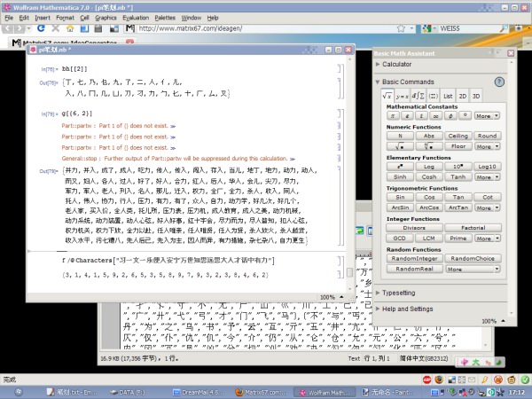Click the Round button
532x399 pixels.
pyautogui.click(x=487, y=136)
